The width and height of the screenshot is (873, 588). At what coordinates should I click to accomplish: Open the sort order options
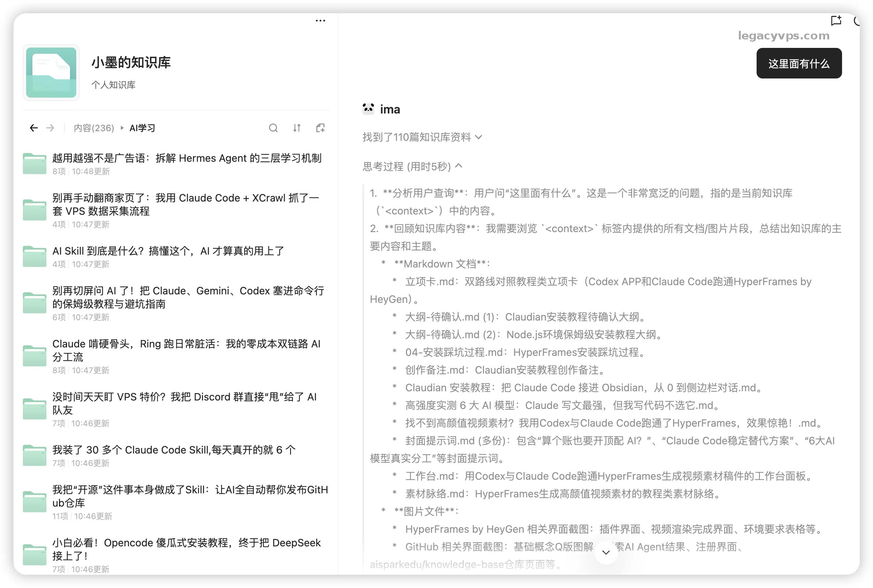(297, 128)
